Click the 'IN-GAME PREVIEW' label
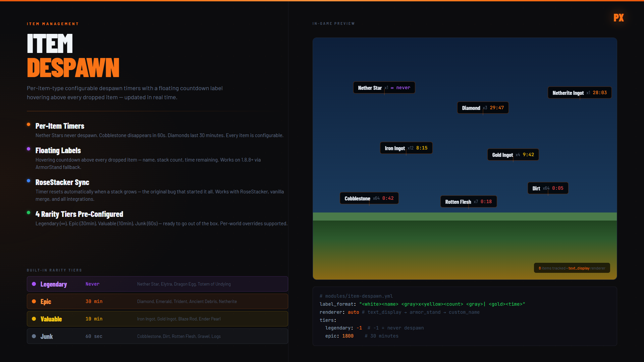Screen dimensions: 644x362 point(333,23)
